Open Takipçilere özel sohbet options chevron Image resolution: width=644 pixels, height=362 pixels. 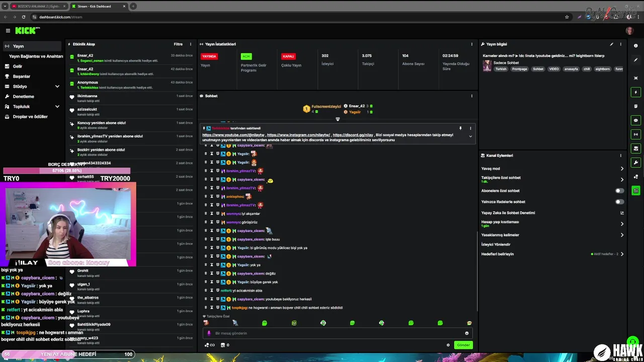[x=622, y=179]
